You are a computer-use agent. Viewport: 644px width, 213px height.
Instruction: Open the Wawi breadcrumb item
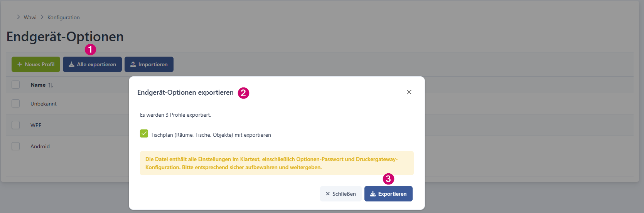click(x=30, y=17)
